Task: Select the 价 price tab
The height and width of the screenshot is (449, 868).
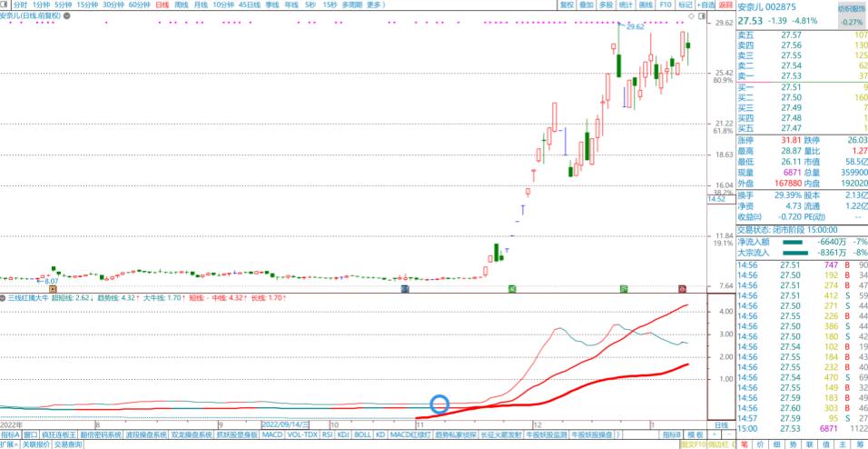Action: point(759,444)
